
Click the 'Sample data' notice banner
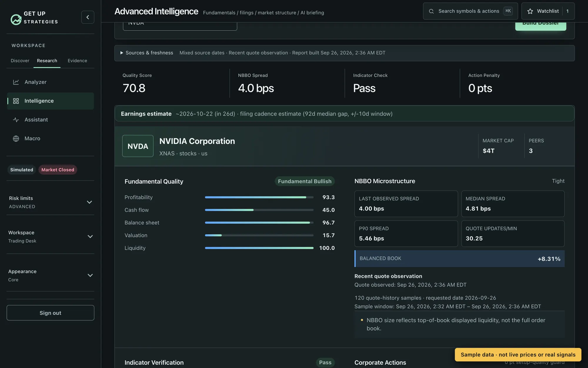[x=518, y=355]
